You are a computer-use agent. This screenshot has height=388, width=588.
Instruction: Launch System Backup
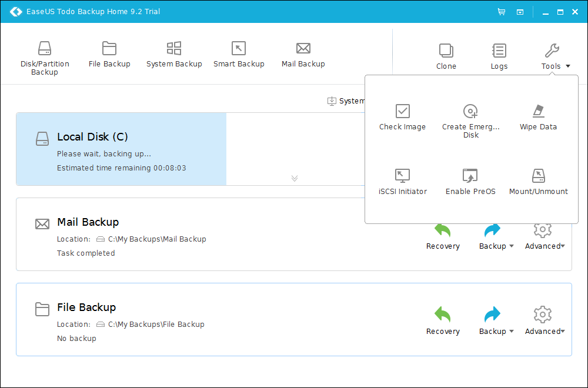(x=174, y=54)
